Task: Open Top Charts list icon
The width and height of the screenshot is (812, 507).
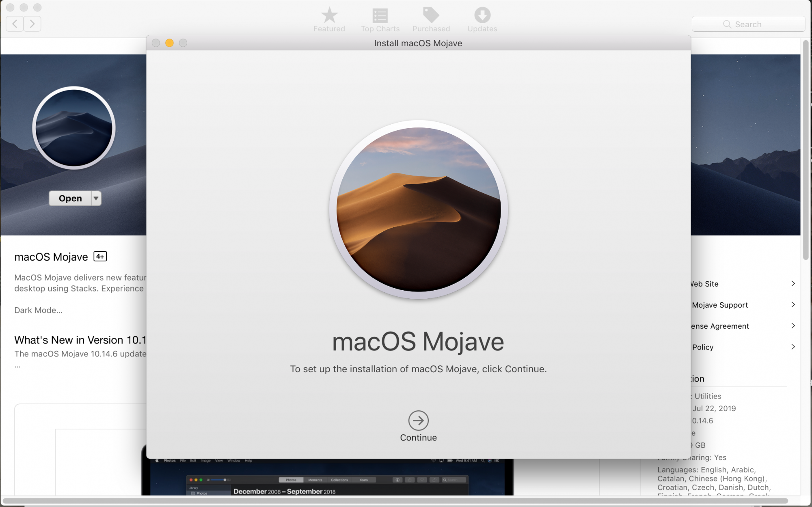Action: [x=380, y=15]
